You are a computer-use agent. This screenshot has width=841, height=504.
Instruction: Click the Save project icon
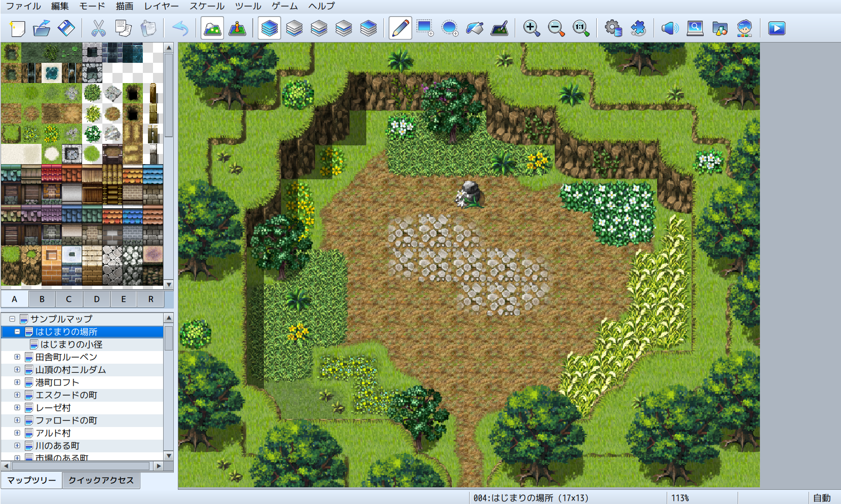click(x=66, y=28)
